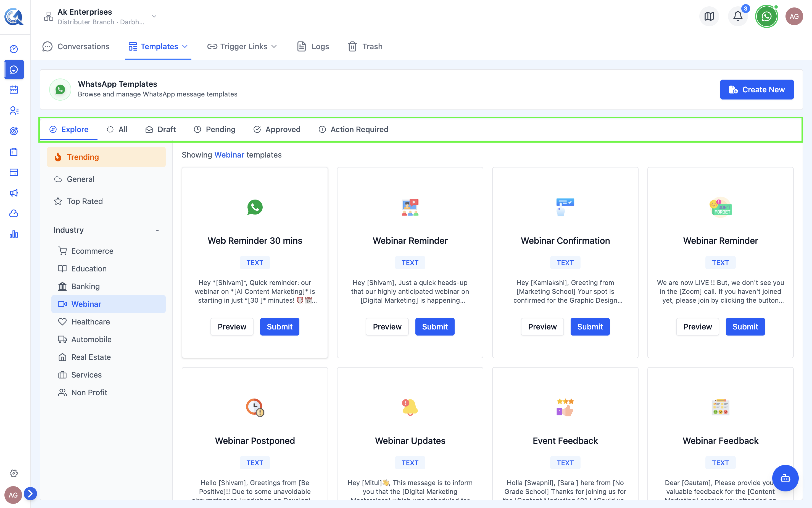Viewport: 812px width, 508px height.
Task: Show Action Required templates
Action: 354,129
